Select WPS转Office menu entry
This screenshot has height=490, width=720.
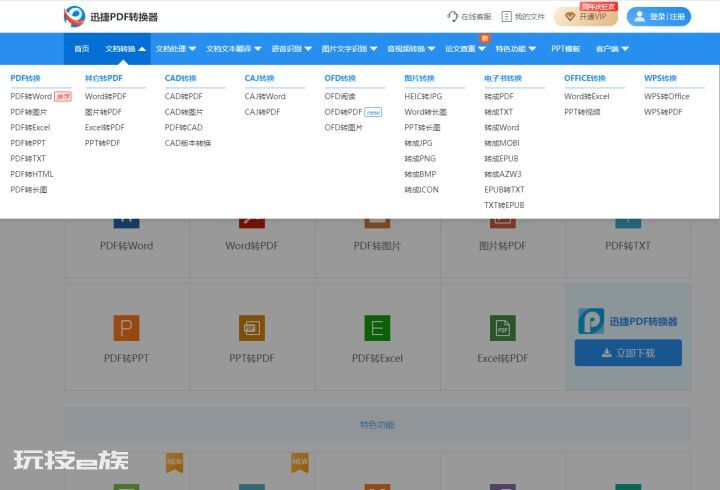(x=667, y=96)
